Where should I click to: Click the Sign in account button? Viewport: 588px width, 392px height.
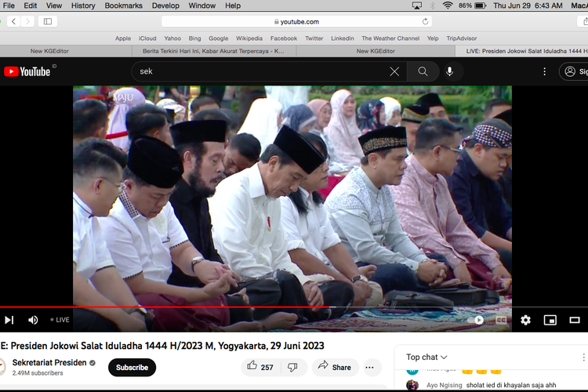pyautogui.click(x=574, y=71)
